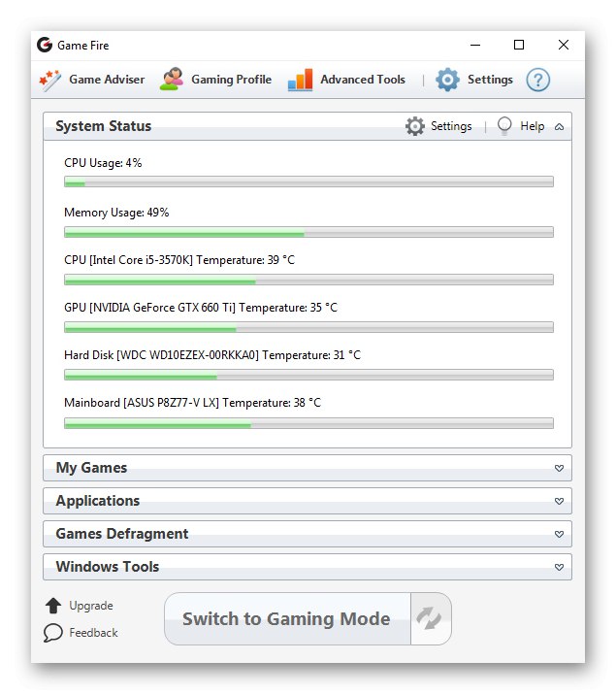
Task: Click the Upgrade up-arrow icon
Action: coord(53,606)
